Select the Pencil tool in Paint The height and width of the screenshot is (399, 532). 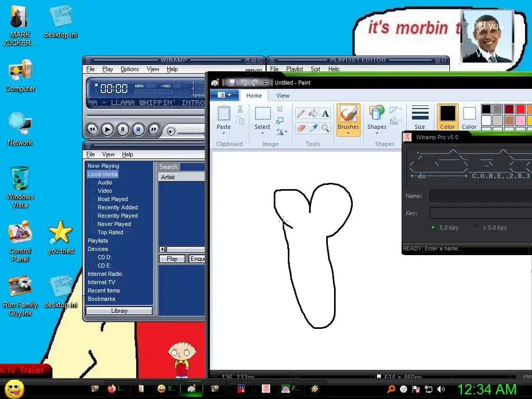click(x=301, y=114)
